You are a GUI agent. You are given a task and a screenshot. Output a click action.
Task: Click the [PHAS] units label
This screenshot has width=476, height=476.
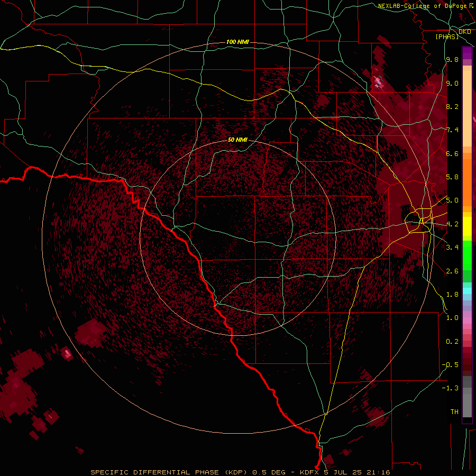pos(447,37)
